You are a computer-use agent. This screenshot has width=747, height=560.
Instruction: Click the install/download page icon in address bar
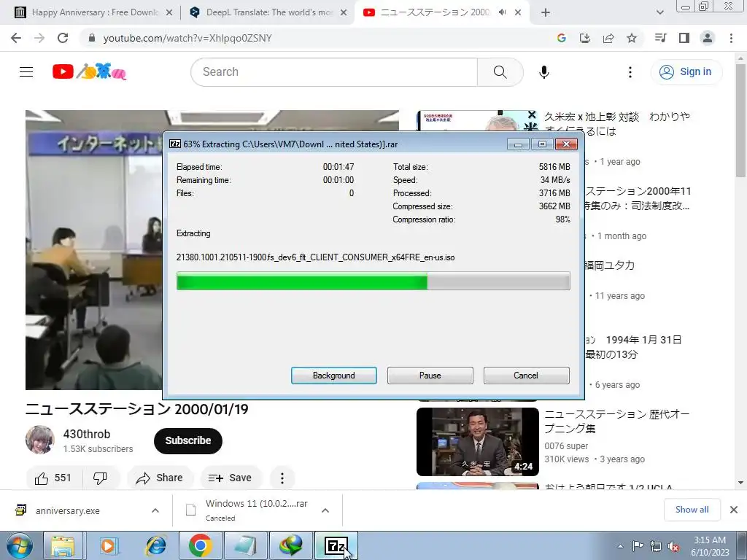pyautogui.click(x=585, y=38)
